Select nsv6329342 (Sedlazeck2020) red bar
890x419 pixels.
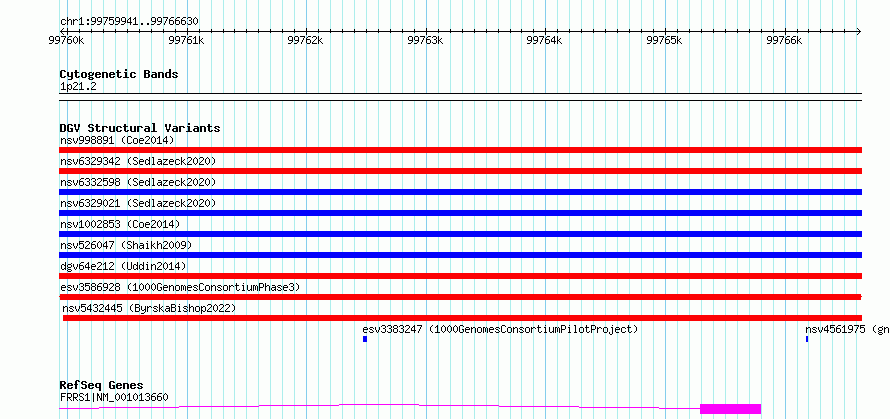[460, 171]
